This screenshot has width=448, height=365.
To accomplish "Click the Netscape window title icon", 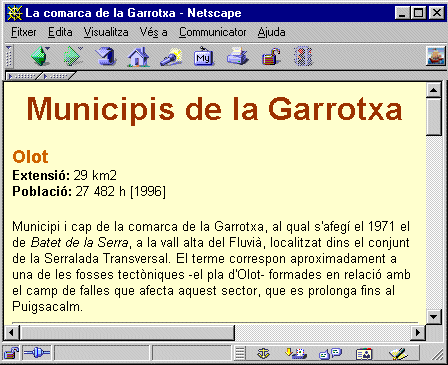I will click(x=15, y=13).
